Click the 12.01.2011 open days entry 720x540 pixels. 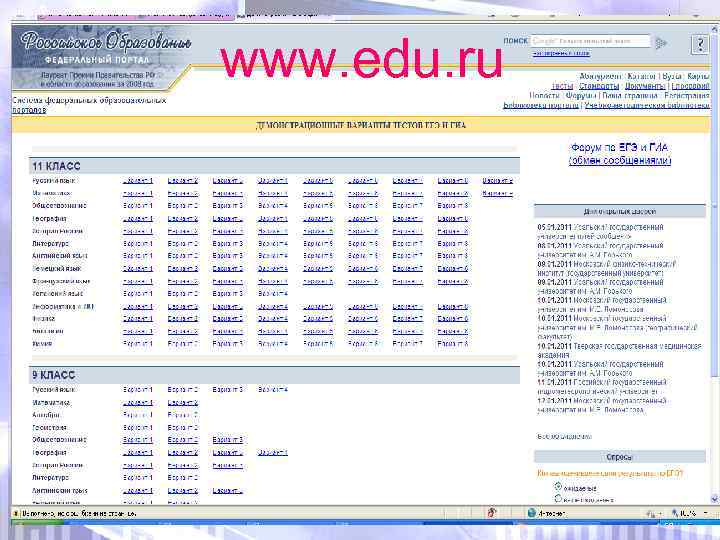[602, 405]
